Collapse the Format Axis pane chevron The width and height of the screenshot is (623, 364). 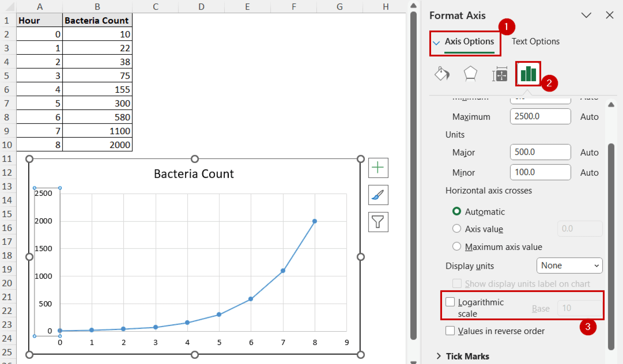click(586, 15)
